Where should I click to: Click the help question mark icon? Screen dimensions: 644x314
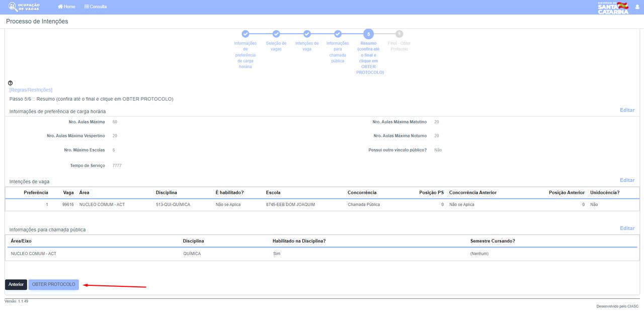[11, 83]
